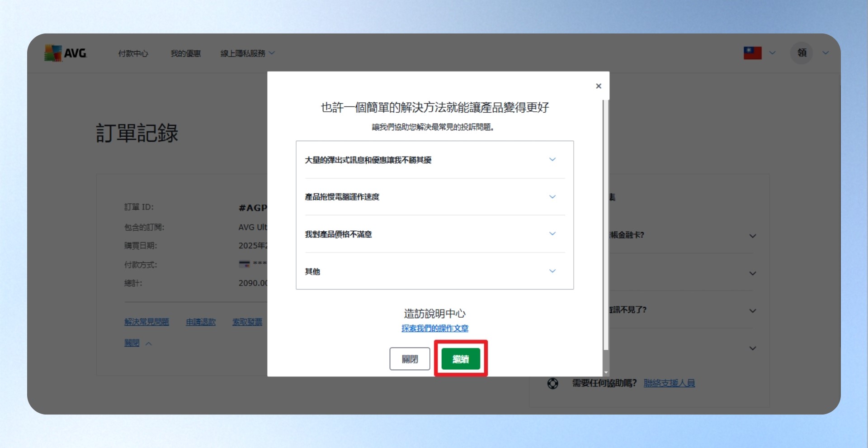Expand the FAQ row ending in 金融卡?
The height and width of the screenshot is (448, 868).
coord(682,235)
